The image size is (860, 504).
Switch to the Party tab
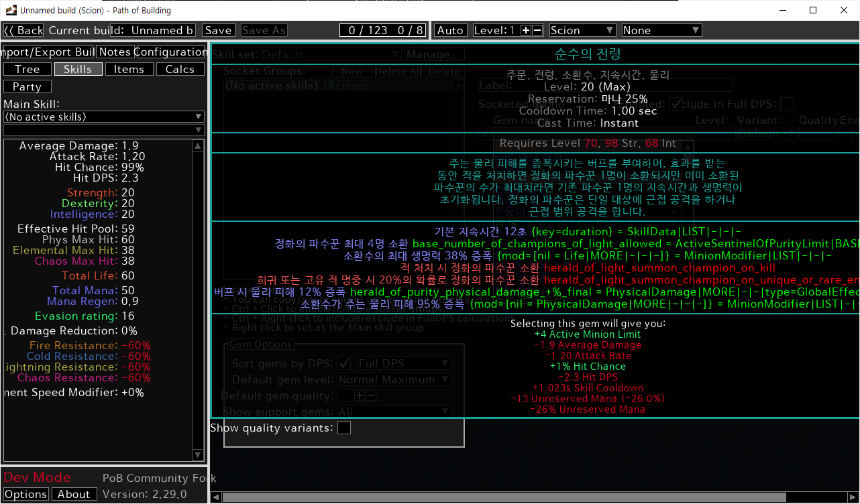(x=27, y=86)
